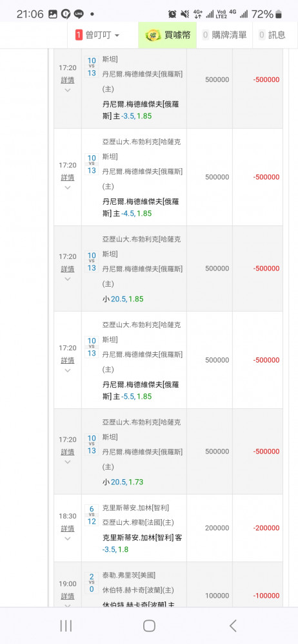This screenshot has width=298, height=644.
Task: Tap the 2 vs 0 score box
Action: pos(92,583)
